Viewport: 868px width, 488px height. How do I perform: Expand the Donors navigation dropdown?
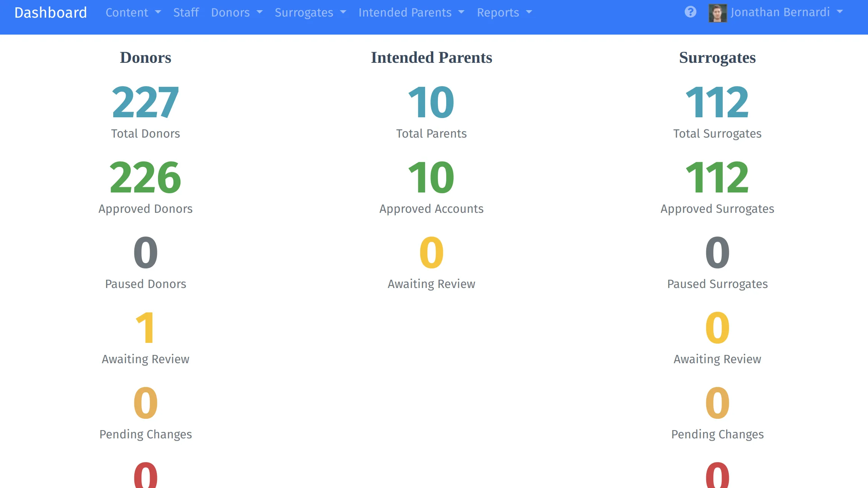point(237,12)
